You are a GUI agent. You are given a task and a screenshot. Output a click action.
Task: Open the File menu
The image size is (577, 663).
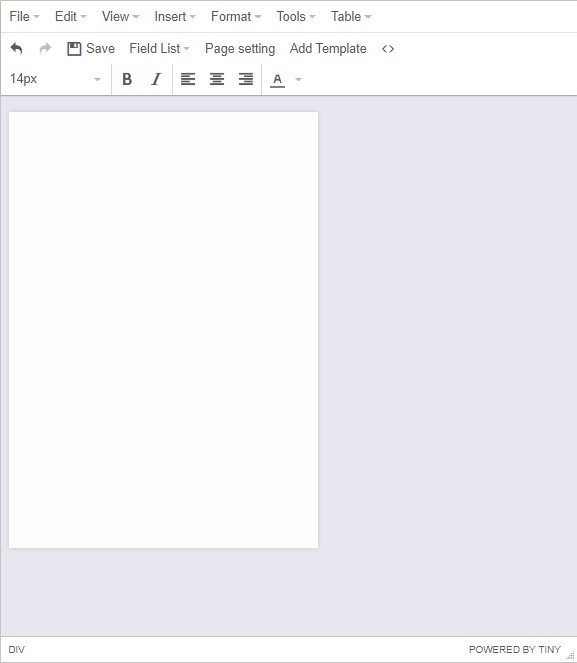24,16
